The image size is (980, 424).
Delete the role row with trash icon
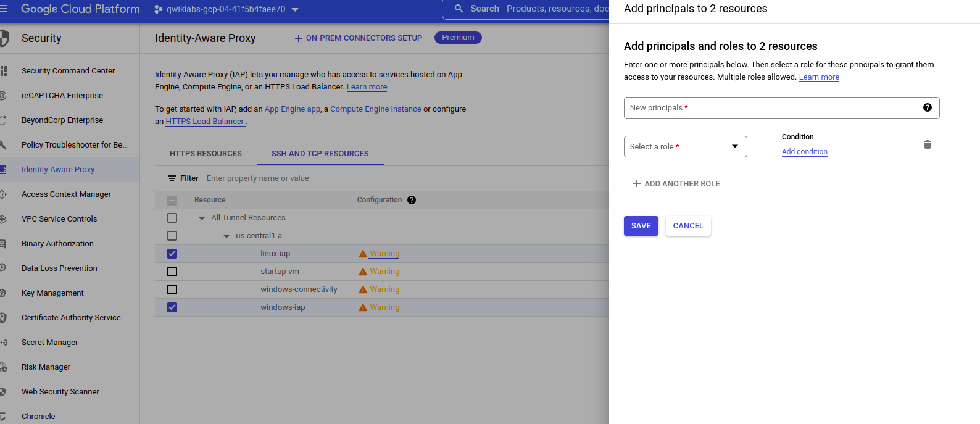pyautogui.click(x=927, y=144)
